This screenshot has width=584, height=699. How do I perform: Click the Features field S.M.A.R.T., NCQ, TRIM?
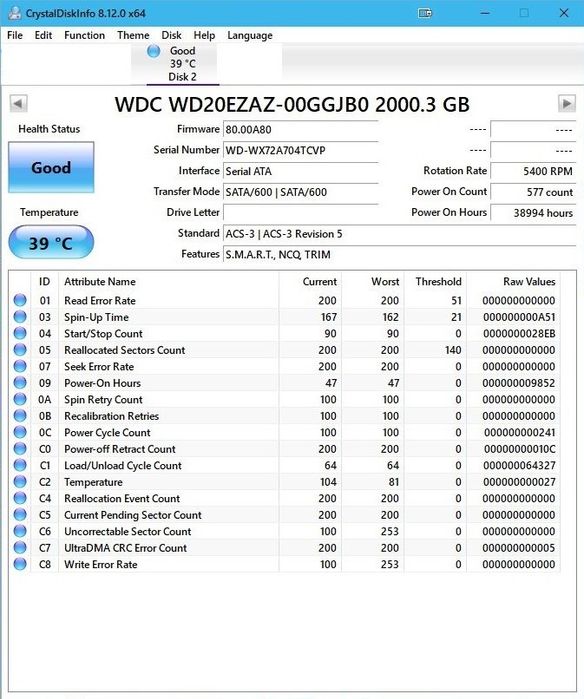tap(399, 255)
